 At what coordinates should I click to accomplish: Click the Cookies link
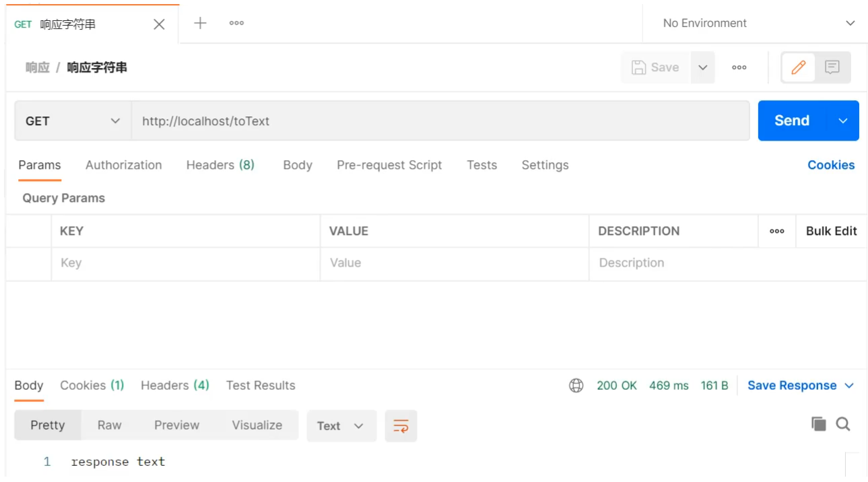pyautogui.click(x=831, y=166)
